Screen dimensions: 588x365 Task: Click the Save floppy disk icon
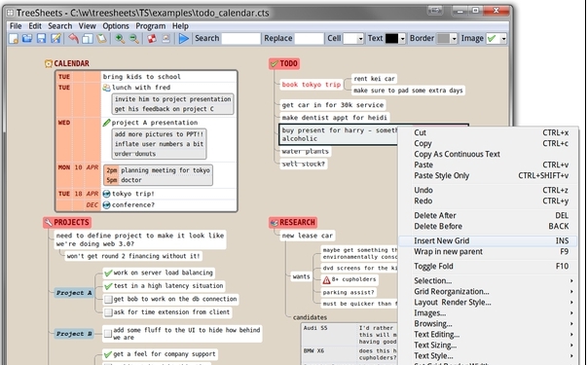pyautogui.click(x=41, y=38)
